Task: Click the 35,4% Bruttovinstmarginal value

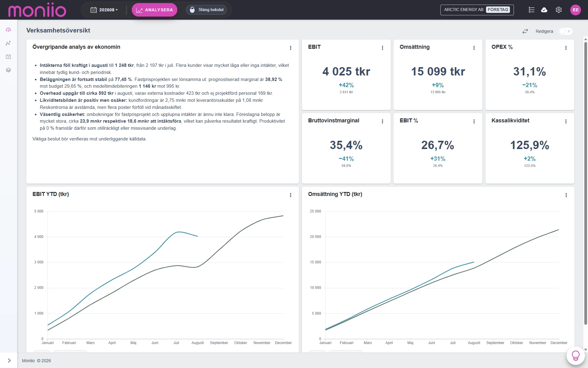Action: pyautogui.click(x=346, y=145)
